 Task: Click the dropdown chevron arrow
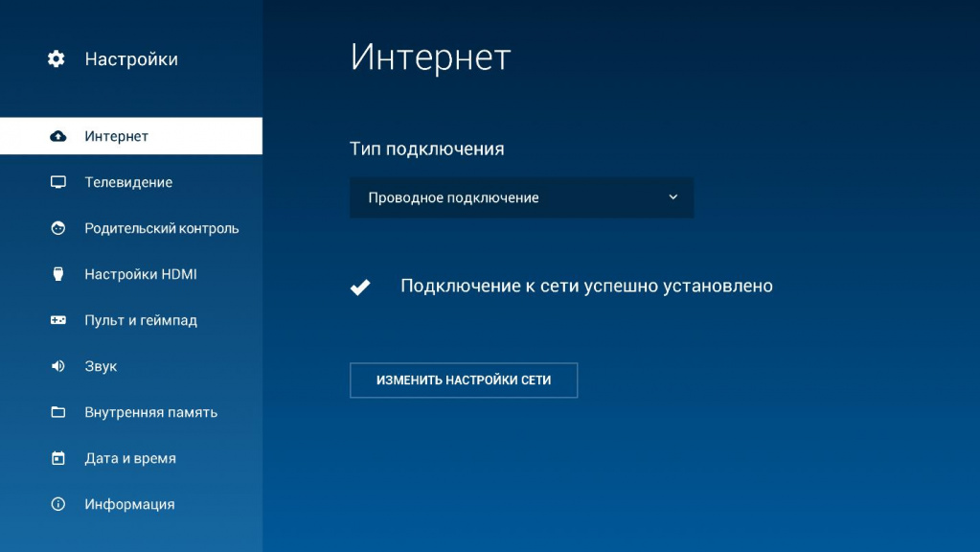click(673, 196)
